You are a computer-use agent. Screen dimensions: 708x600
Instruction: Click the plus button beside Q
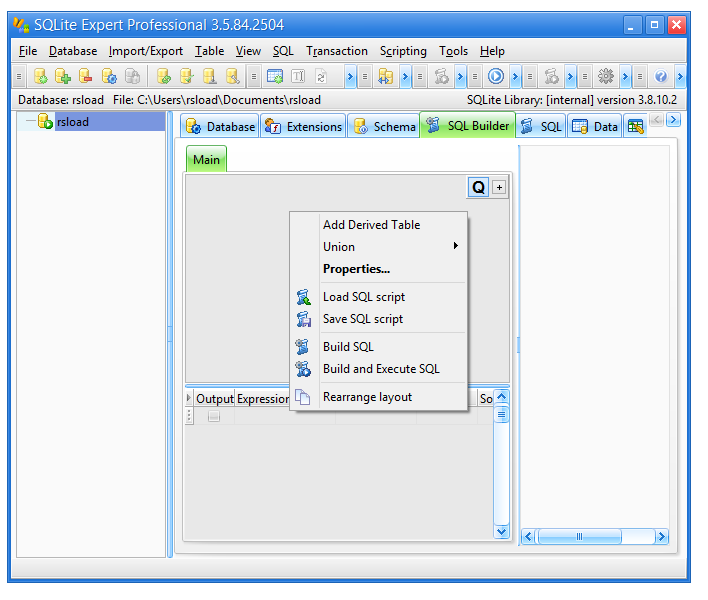499,187
